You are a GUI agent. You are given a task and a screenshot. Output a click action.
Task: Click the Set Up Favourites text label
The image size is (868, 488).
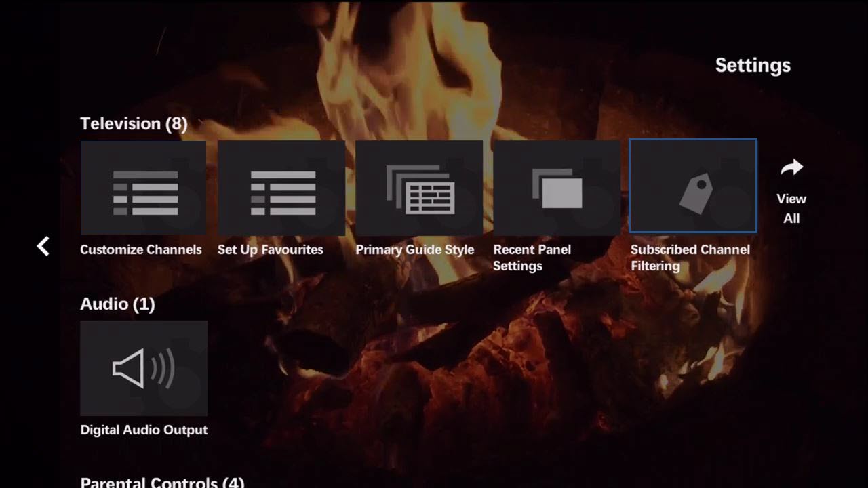271,249
